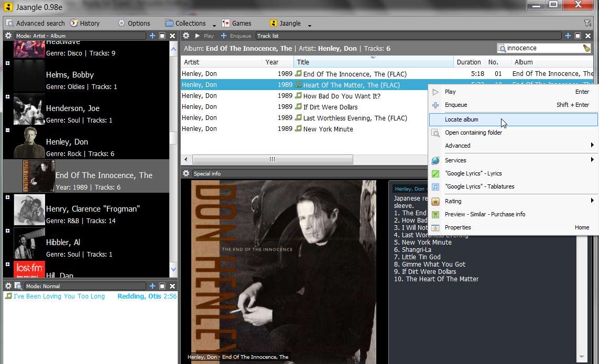This screenshot has height=364, width=599.
Task: Click the Henry, Clarence "Frogman" thumbnail
Action: pyautogui.click(x=29, y=209)
